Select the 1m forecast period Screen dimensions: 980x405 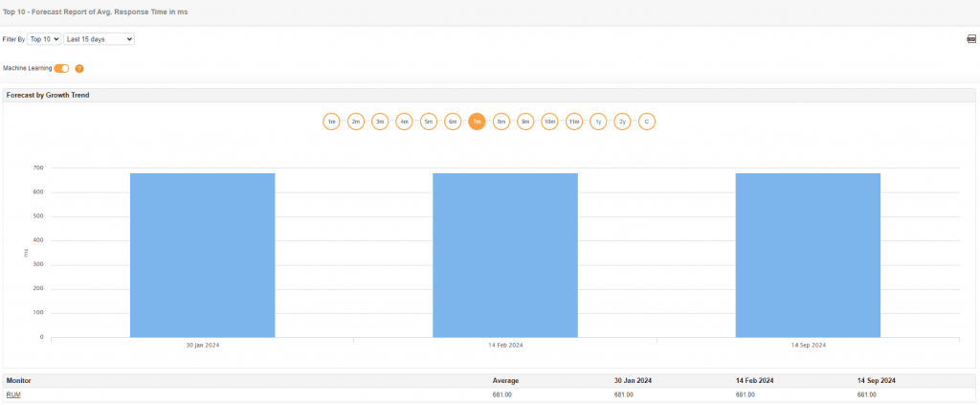pos(331,122)
